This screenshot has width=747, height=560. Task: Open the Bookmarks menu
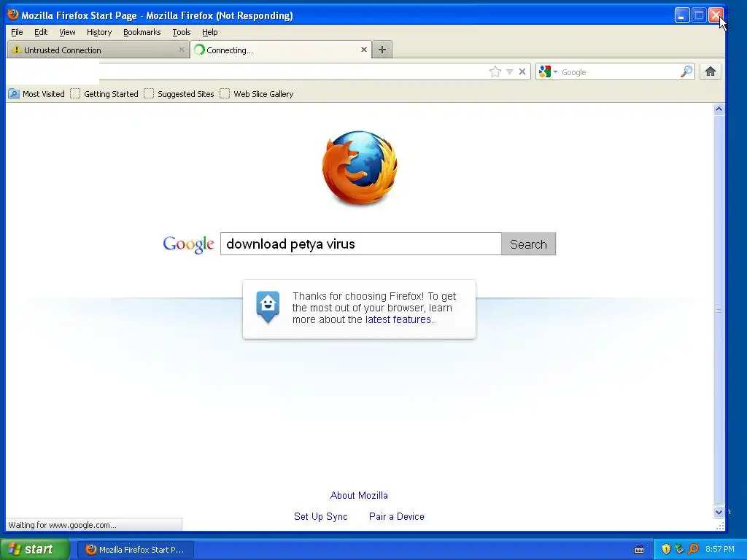(x=142, y=32)
